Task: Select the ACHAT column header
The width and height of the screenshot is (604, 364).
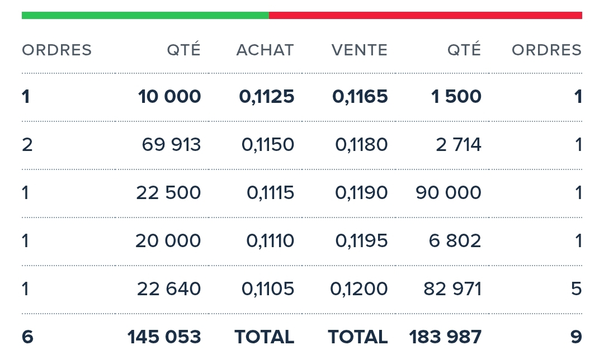Action: coord(265,50)
